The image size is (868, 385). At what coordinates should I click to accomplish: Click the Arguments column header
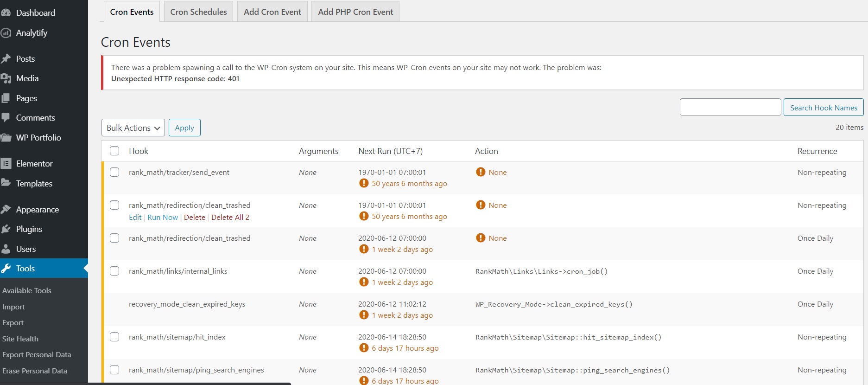click(318, 151)
